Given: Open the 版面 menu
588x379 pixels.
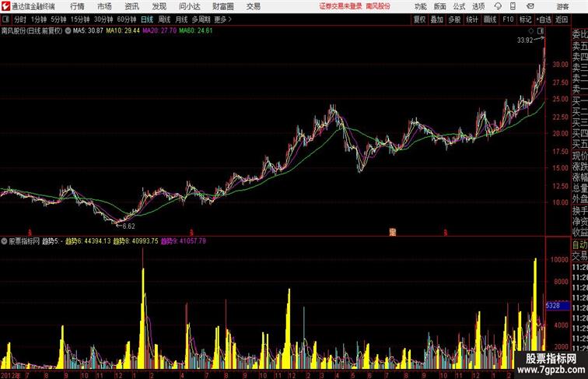Looking at the screenshot, I should click(x=439, y=6).
